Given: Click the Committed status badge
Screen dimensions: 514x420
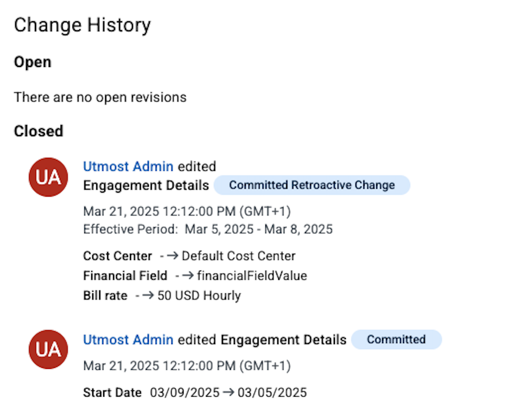Looking at the screenshot, I should pyautogui.click(x=396, y=340).
